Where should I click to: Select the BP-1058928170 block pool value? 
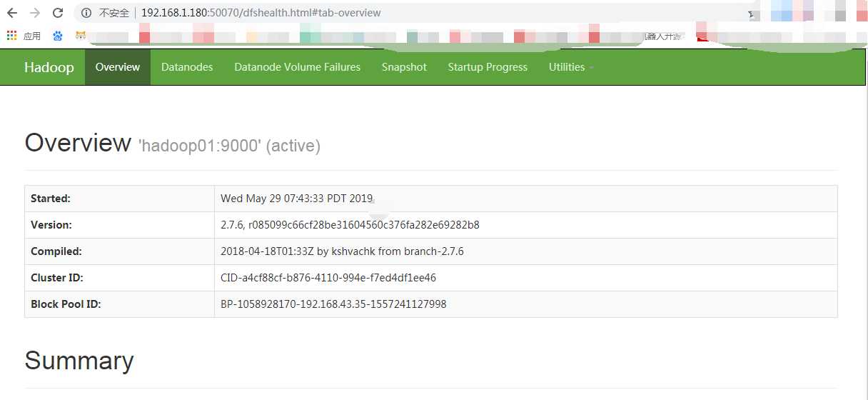tap(333, 304)
